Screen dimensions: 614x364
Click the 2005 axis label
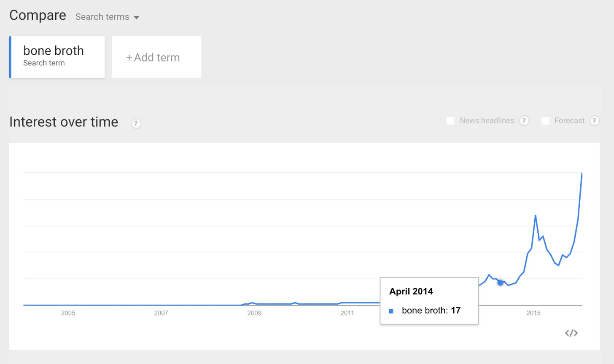(68, 313)
